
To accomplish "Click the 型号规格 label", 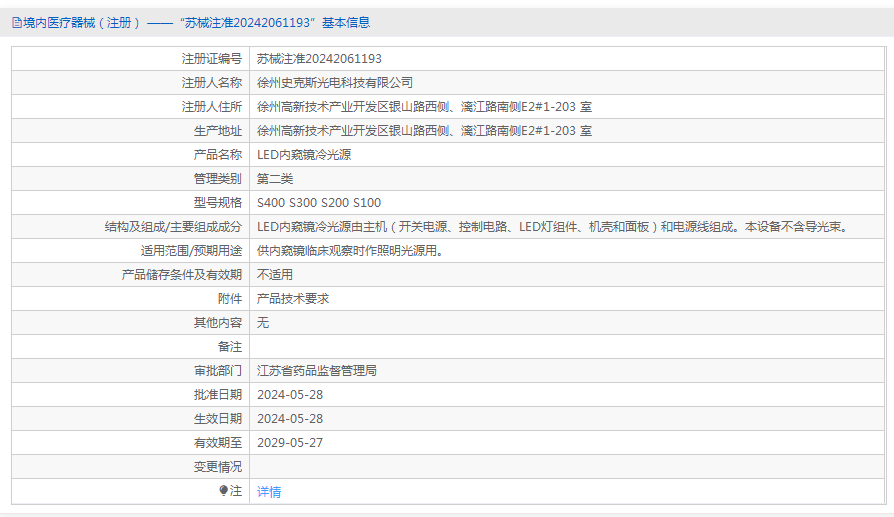I will tap(218, 202).
